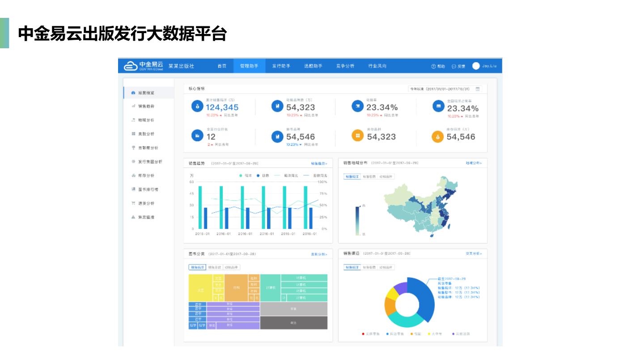Image resolution: width=644 pixels, height=362 pixels.
Task: Open the 类别分析> link in 图书分类 panel
Action: coord(319,254)
